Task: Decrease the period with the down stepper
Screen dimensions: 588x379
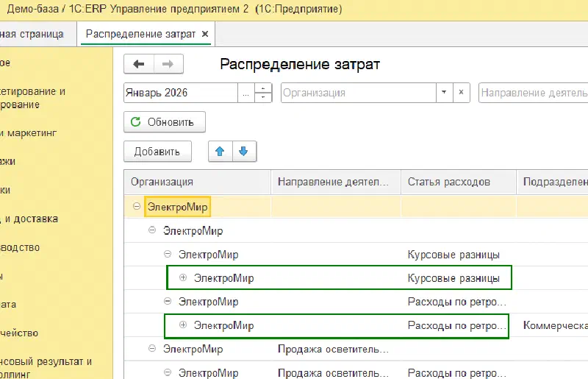Action: [263, 97]
